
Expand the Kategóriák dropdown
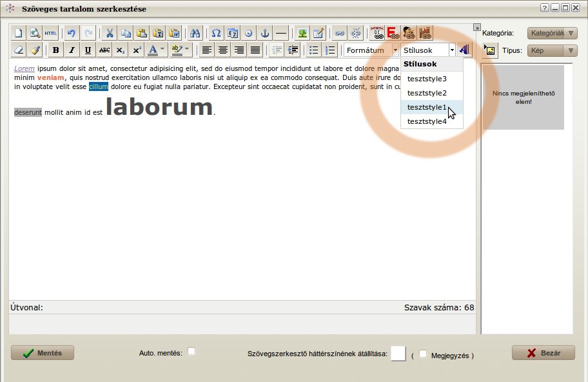click(552, 33)
